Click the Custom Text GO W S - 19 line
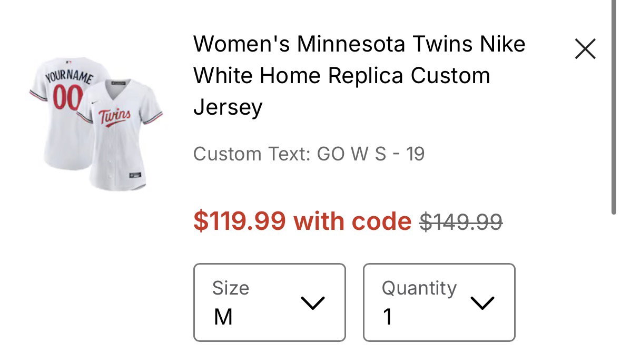 [309, 154]
